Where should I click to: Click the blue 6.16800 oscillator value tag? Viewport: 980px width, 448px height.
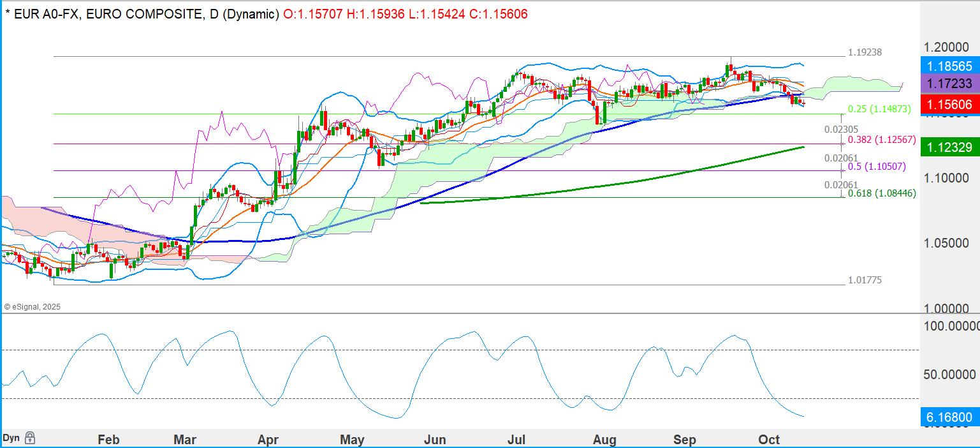949,418
